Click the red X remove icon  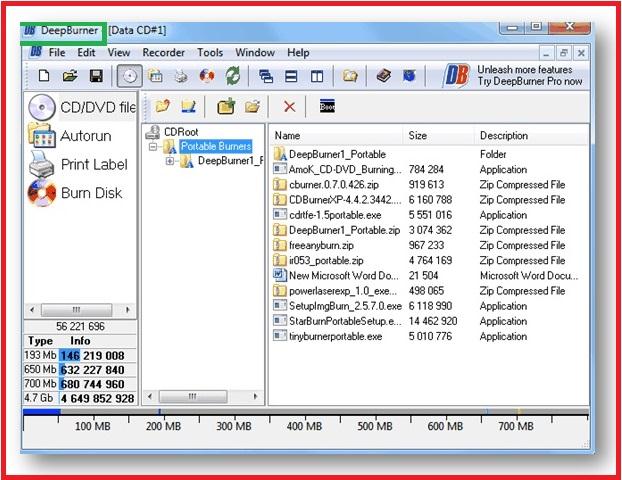tap(289, 106)
